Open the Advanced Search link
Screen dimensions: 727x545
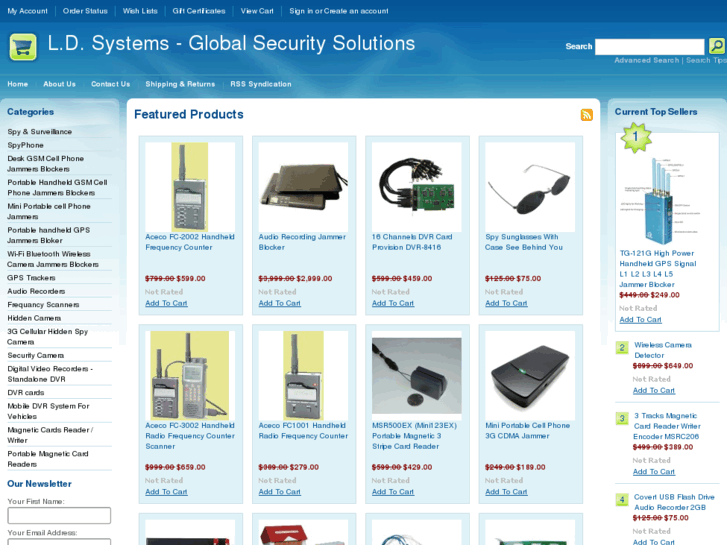coord(646,60)
